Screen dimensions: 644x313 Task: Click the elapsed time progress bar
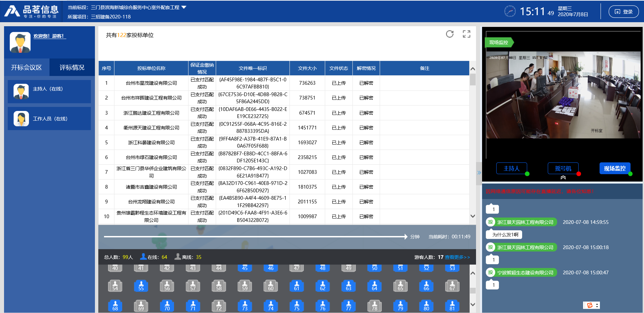(256, 237)
